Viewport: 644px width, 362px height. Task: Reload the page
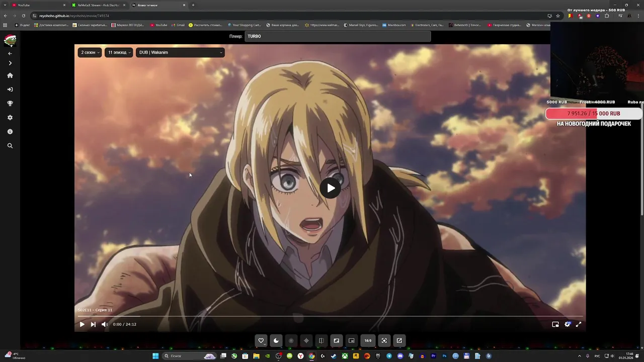23,16
